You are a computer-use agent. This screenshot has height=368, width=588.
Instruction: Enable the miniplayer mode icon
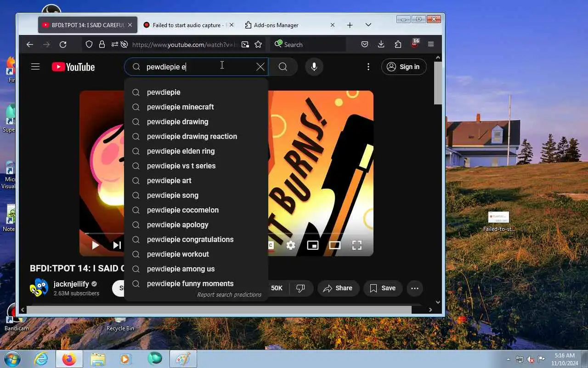pyautogui.click(x=313, y=245)
